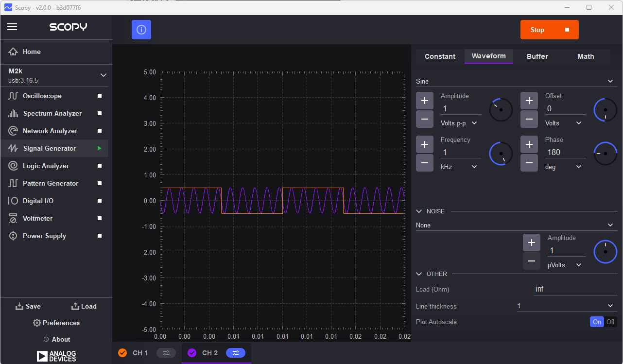
Task: Click the Phase value field 180
Action: (565, 152)
